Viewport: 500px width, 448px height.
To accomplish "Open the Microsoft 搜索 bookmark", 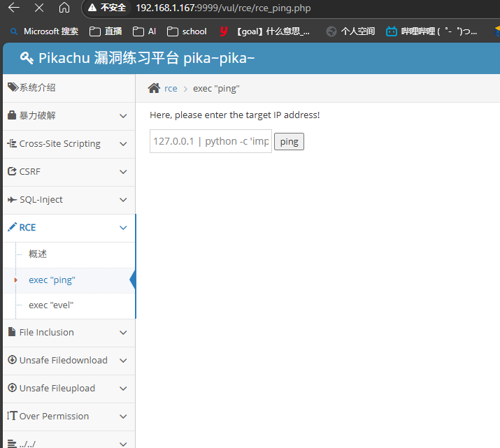I will point(44,31).
